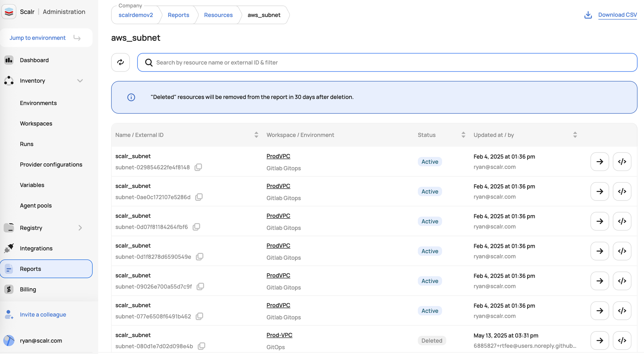The width and height of the screenshot is (644, 354).
Task: Open arrow button for subnet-029854622fe4f8148 row
Action: click(600, 162)
